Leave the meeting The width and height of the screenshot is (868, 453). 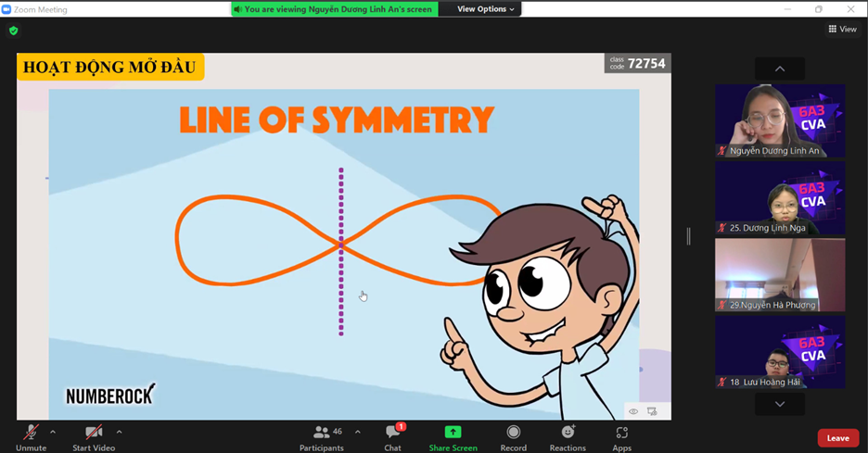837,438
